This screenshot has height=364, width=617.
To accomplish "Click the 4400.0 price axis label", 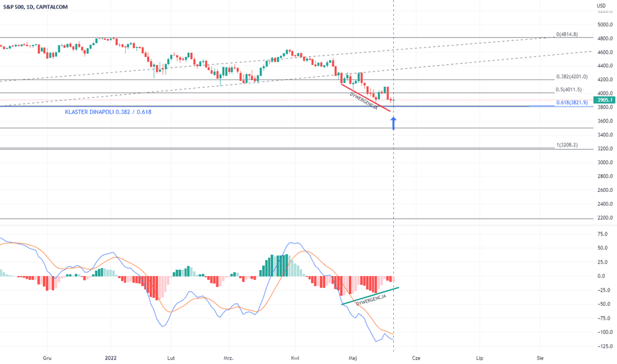I will coord(605,66).
